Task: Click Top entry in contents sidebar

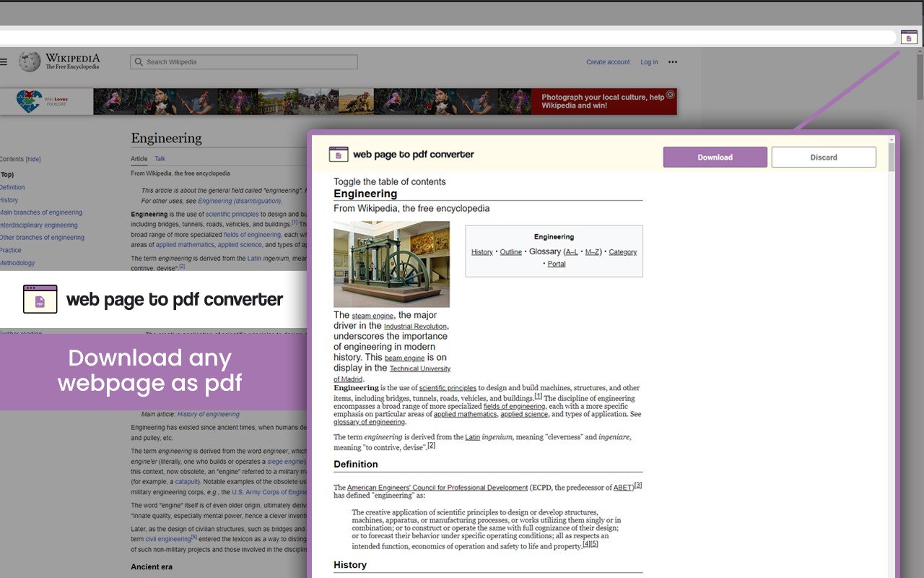Action: coord(6,175)
